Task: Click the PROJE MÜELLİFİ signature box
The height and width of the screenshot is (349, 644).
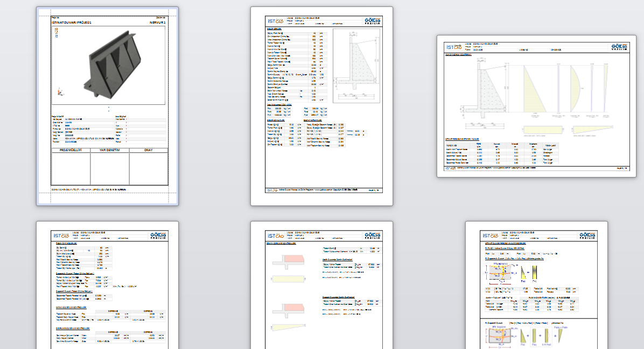Action: tap(70, 167)
